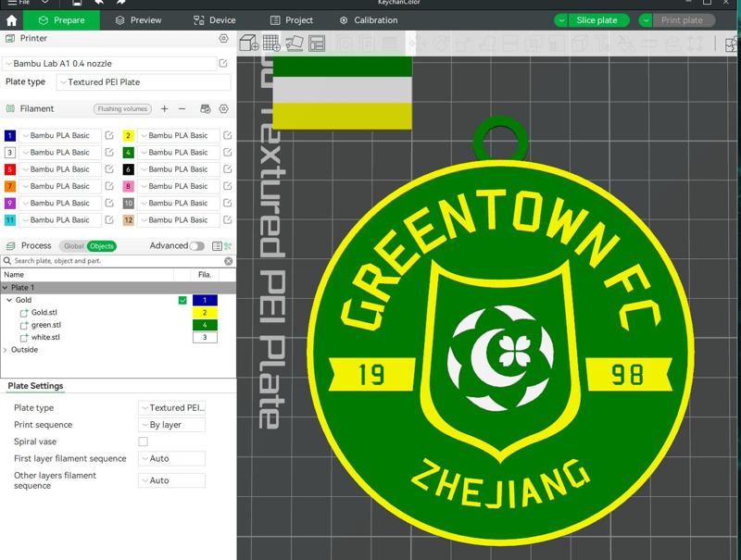Viewport: 741px width, 560px height.
Task: Open the Print plate options arrow
Action: tap(646, 20)
